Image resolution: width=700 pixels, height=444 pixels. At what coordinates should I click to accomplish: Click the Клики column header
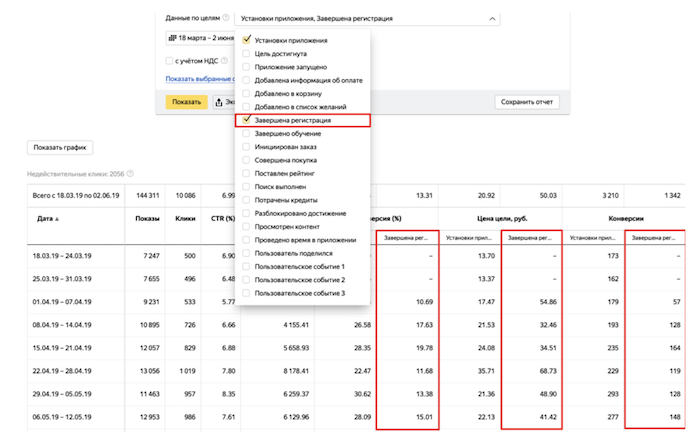(x=185, y=219)
